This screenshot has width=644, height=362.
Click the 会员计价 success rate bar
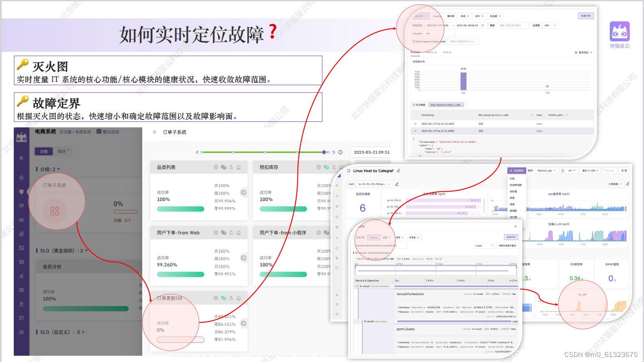(86, 309)
